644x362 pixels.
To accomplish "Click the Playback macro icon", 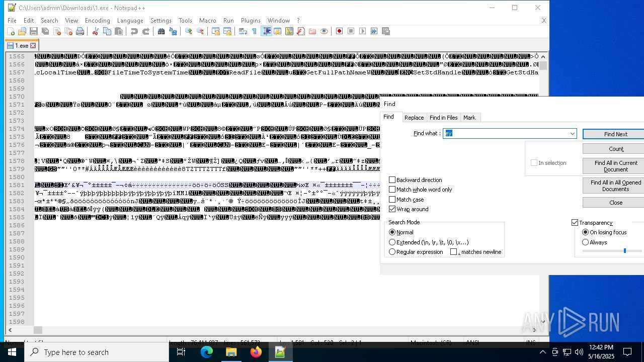I will tap(362, 31).
